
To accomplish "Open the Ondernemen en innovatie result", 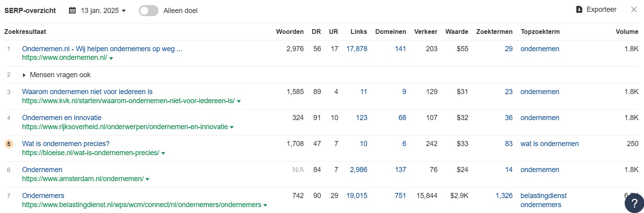I will pos(62,118).
